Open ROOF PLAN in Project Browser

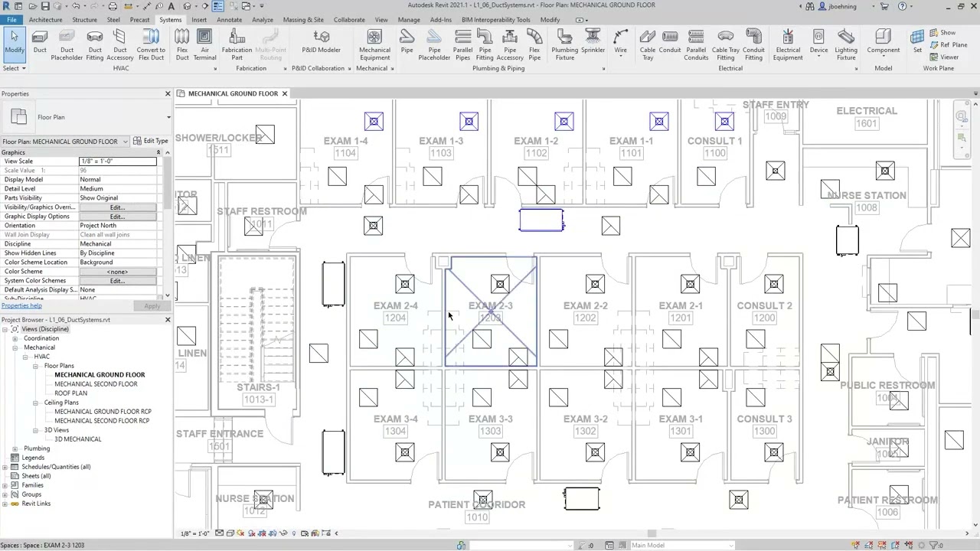pyautogui.click(x=70, y=393)
